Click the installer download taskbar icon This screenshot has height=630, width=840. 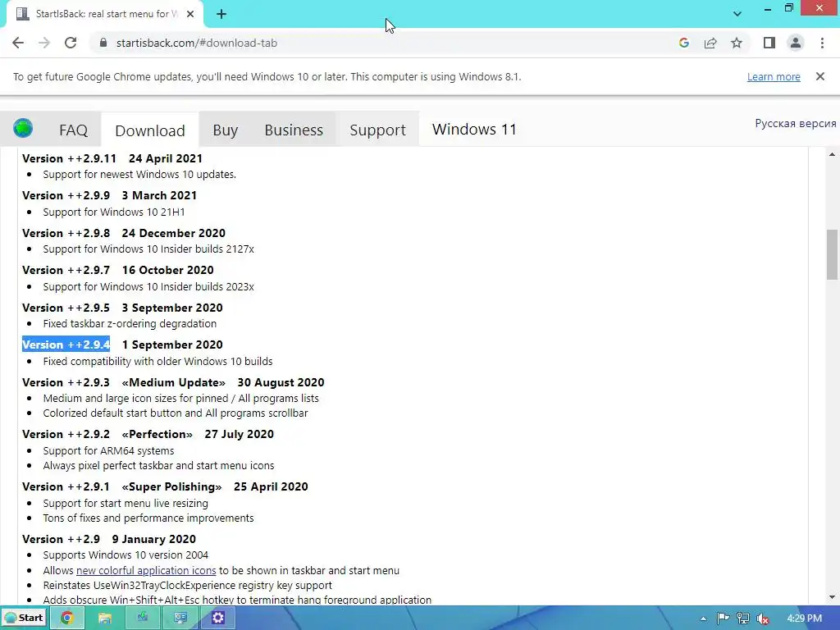143,618
